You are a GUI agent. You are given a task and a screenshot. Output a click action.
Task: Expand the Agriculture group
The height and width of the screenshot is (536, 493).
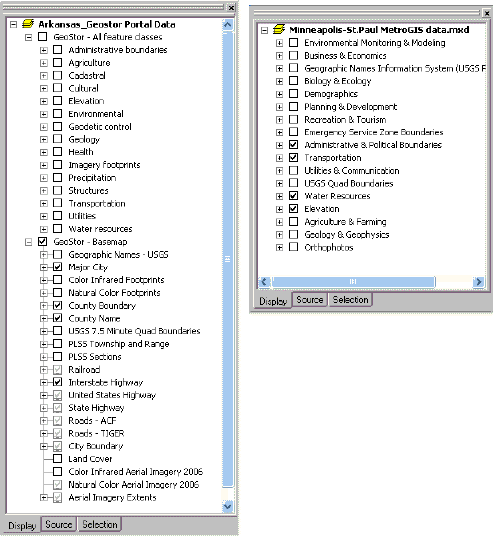coord(43,63)
